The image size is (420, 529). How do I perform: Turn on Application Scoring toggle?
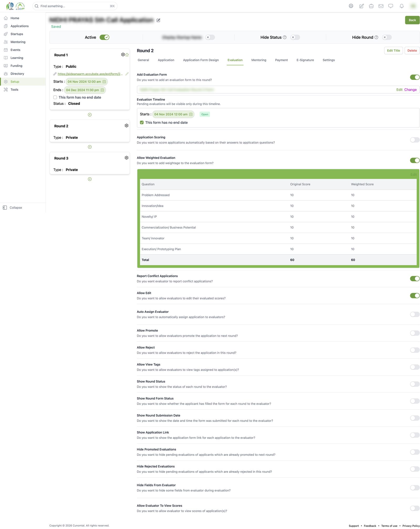pos(415,140)
